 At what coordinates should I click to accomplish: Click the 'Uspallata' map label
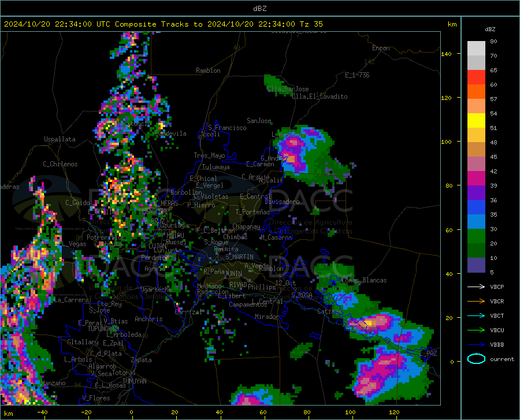point(60,139)
